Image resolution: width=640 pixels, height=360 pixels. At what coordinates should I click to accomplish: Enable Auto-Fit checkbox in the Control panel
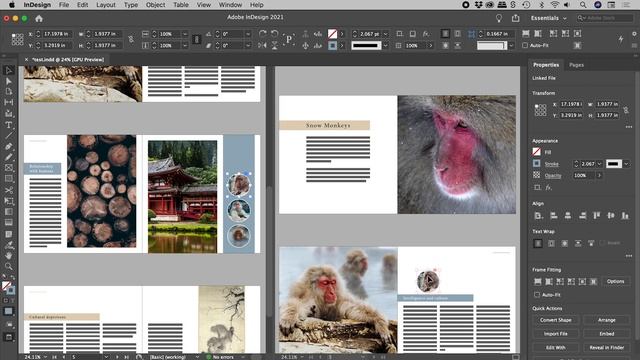coord(525,45)
